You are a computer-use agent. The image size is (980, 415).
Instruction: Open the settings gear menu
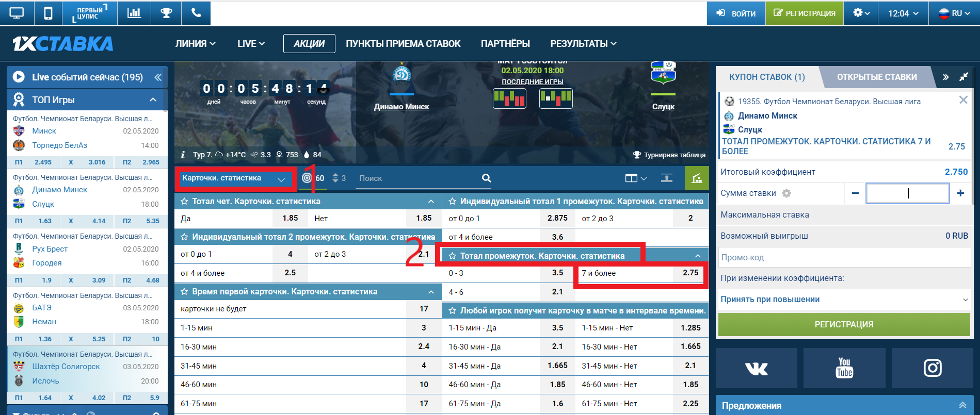tap(861, 13)
